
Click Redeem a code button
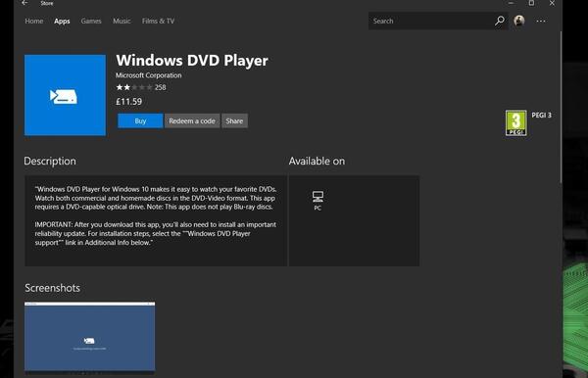(192, 120)
